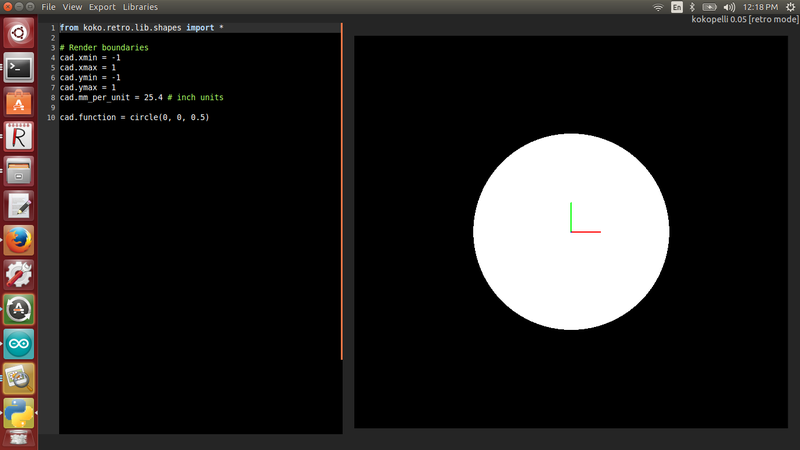Click the '# inch units' comment
This screenshot has width=800, height=450.
click(x=195, y=97)
